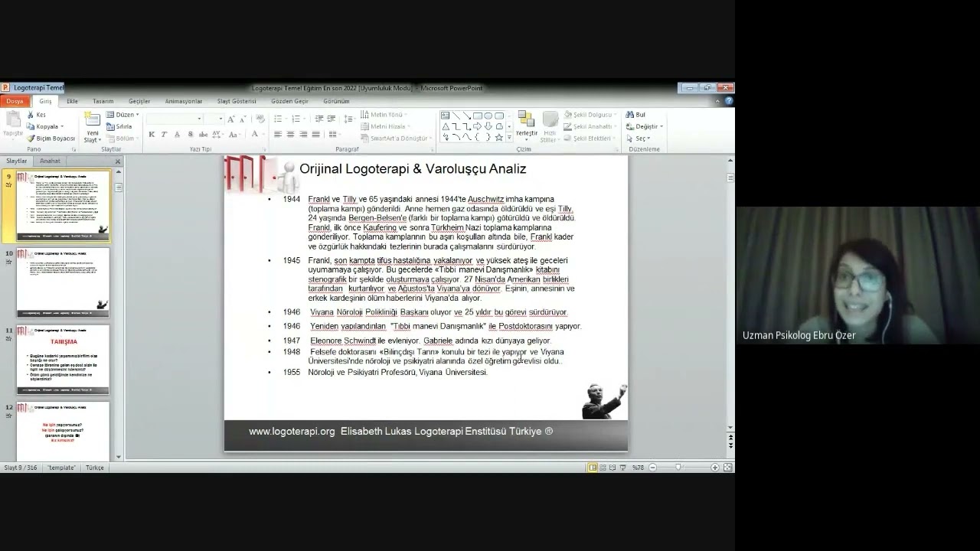Clear all formatting icon in Yazı Tipi
This screenshot has height=551, width=980.
click(260, 119)
